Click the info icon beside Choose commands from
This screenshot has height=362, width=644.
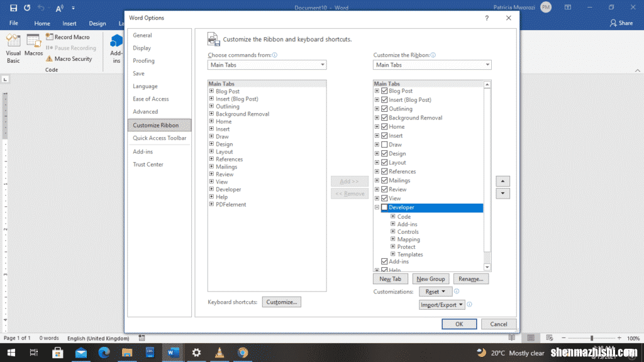click(x=275, y=55)
